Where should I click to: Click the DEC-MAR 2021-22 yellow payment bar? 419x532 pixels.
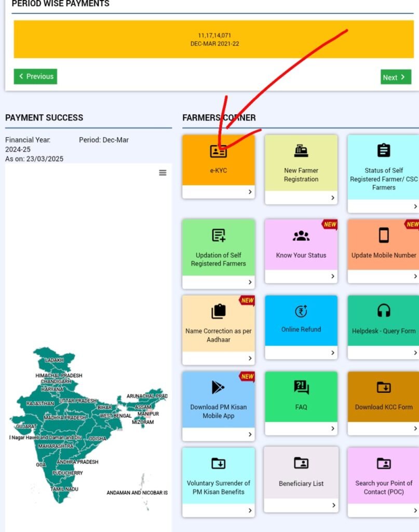(213, 39)
